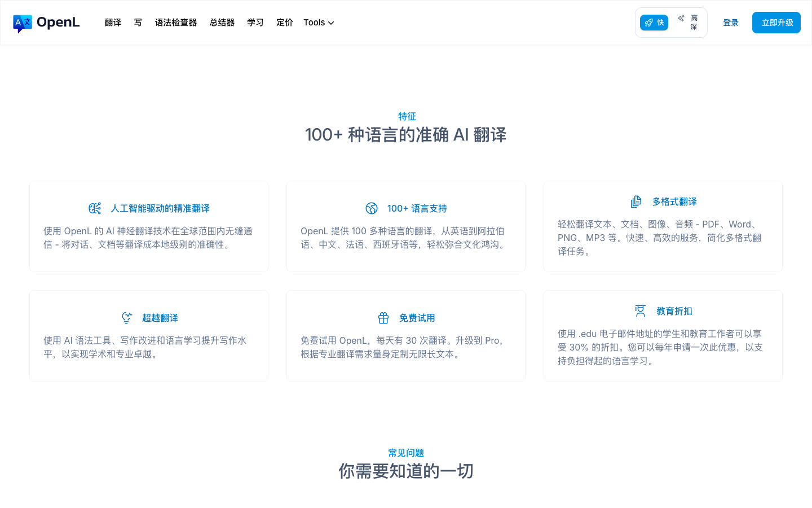Click the description starting 免费试用 OpenL，每天有 30 次翻译
The image size is (812, 508).
click(x=404, y=347)
